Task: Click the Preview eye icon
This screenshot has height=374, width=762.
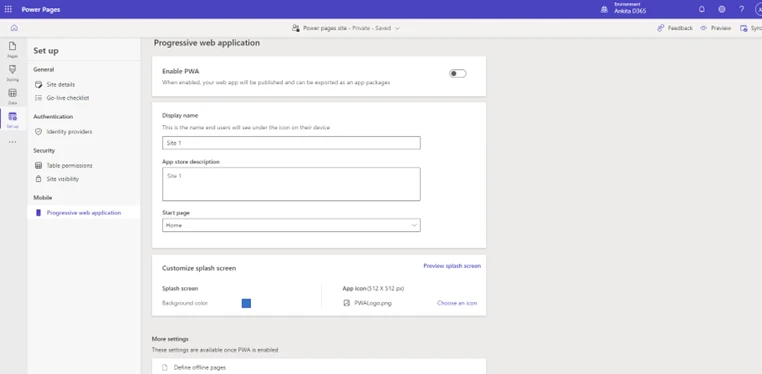Action: (703, 28)
